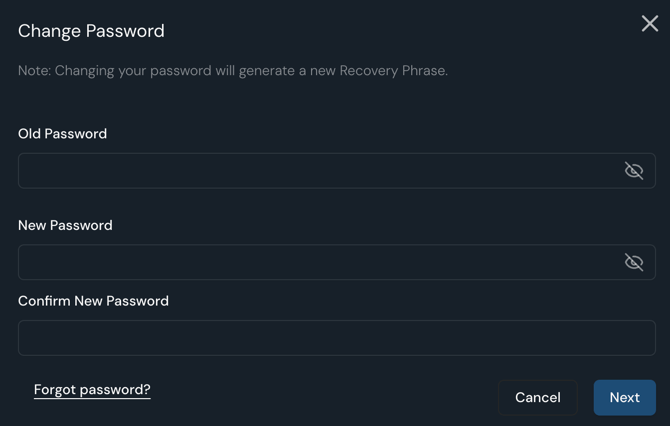
Task: Click inside Confirm New Password field
Action: 336,338
